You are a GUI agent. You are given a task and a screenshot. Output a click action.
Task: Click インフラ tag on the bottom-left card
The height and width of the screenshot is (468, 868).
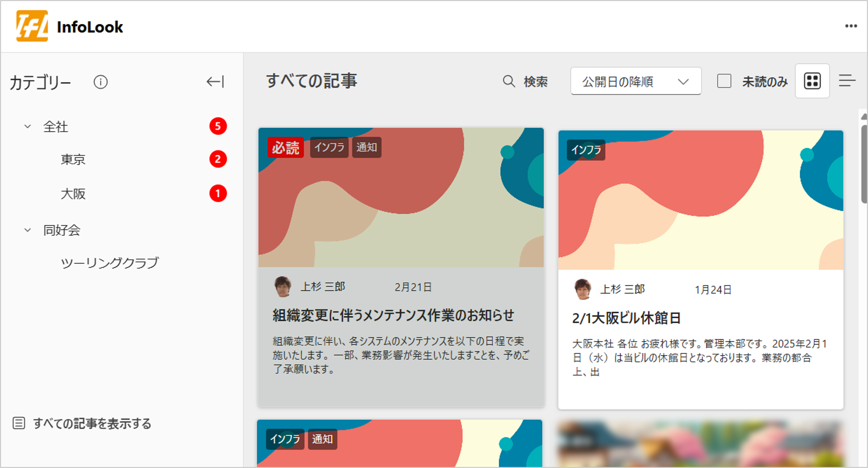tap(285, 439)
